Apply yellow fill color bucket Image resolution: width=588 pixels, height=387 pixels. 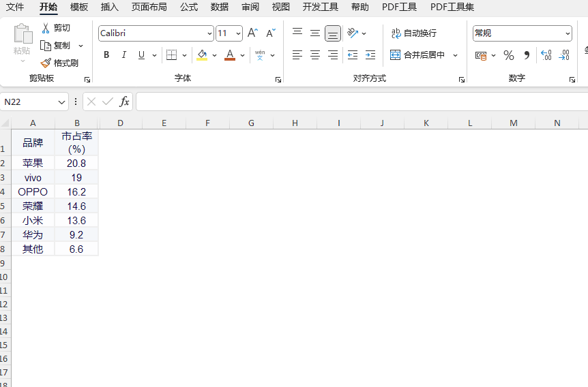point(202,55)
